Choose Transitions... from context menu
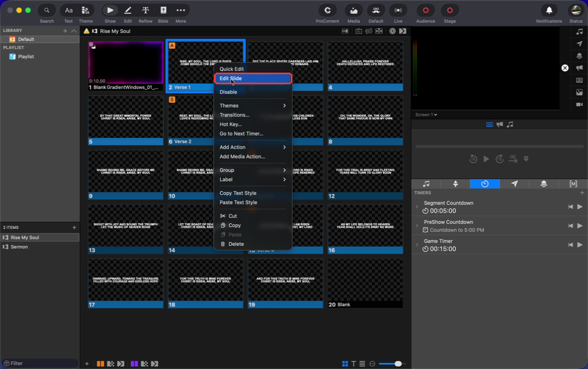 [x=253, y=115]
